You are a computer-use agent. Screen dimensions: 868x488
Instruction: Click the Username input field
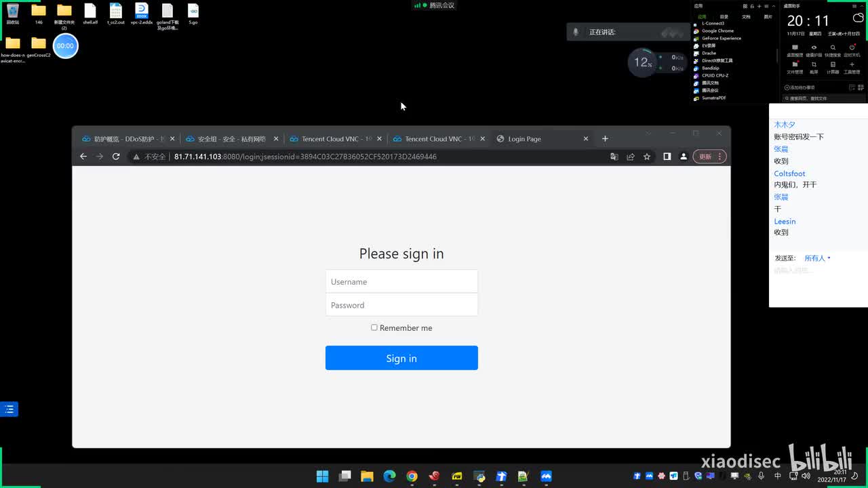click(x=401, y=281)
